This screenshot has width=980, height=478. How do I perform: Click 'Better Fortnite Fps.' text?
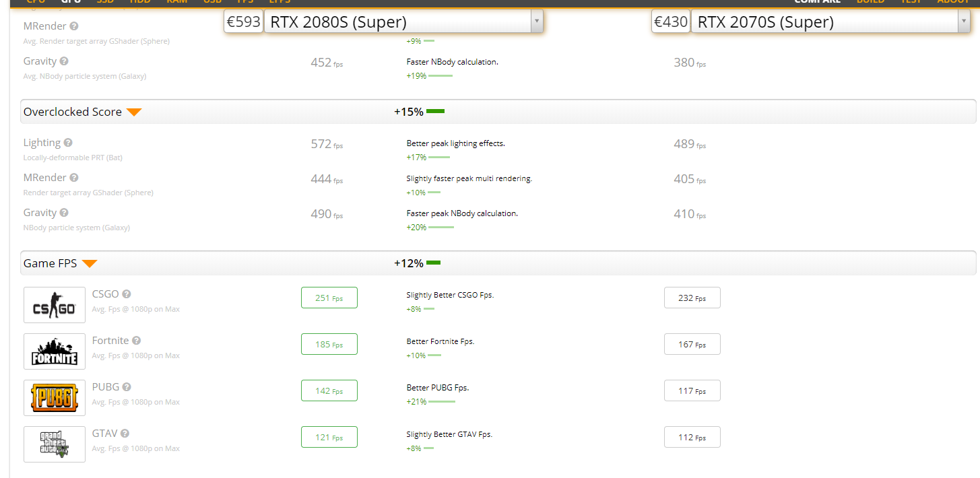tap(440, 341)
